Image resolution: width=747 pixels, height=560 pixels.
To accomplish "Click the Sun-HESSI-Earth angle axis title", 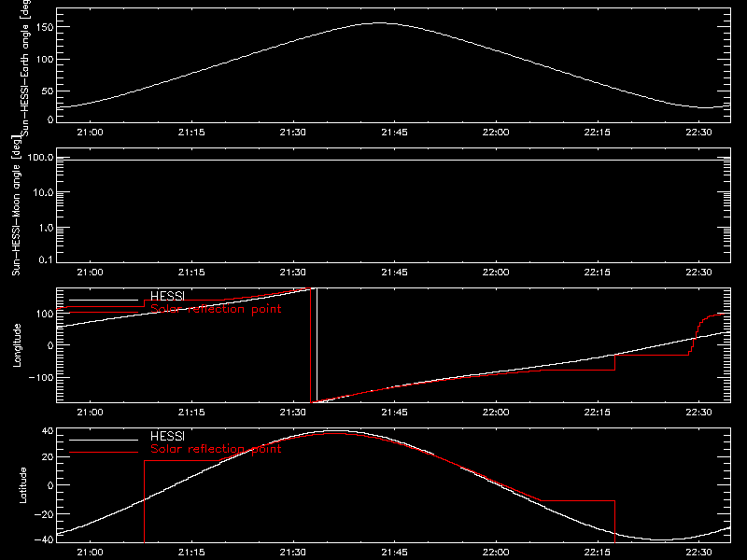I will pyautogui.click(x=25, y=68).
